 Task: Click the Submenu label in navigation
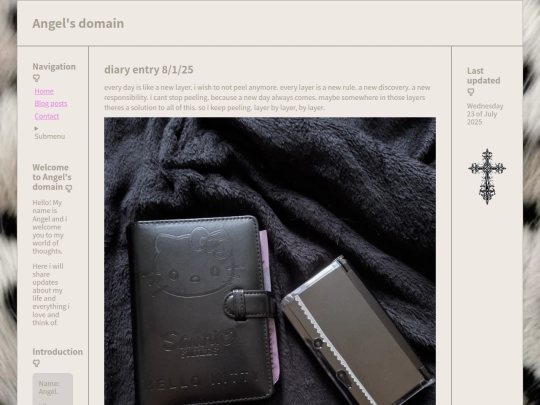pos(50,136)
